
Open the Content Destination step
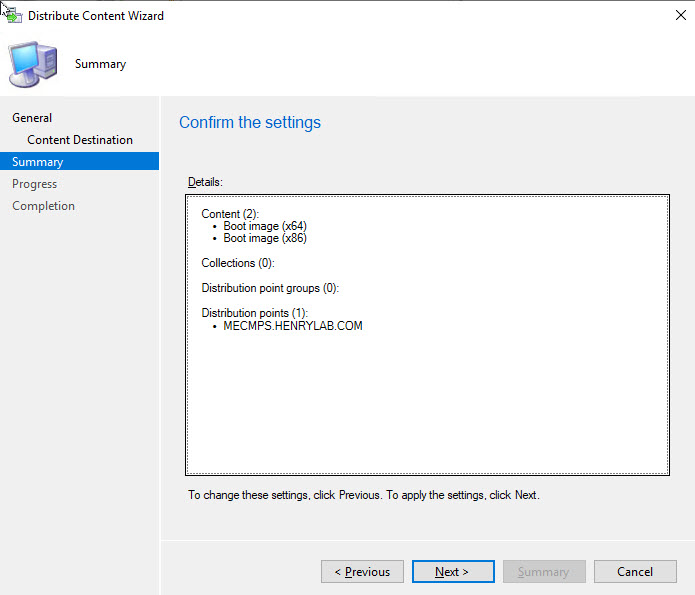[x=80, y=140]
